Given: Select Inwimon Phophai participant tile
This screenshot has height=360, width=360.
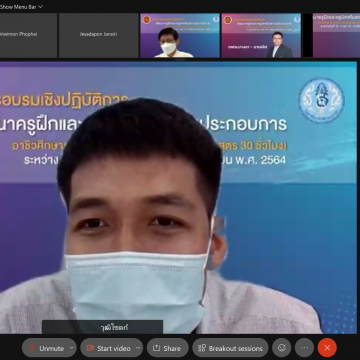Looking at the screenshot, I should [28, 35].
